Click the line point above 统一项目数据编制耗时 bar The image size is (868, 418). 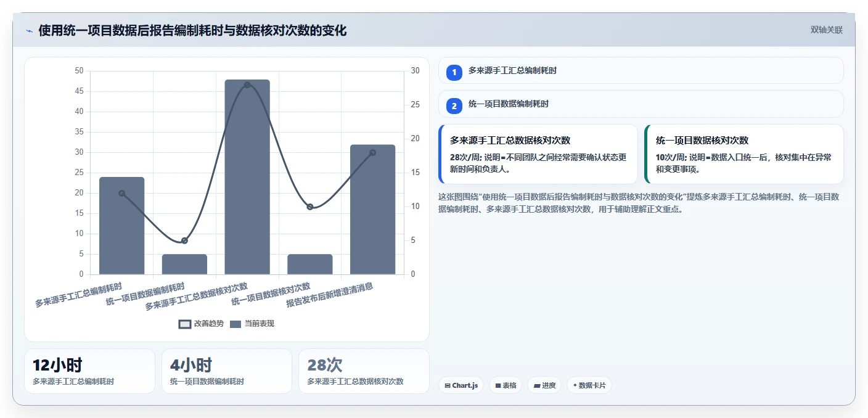(184, 240)
